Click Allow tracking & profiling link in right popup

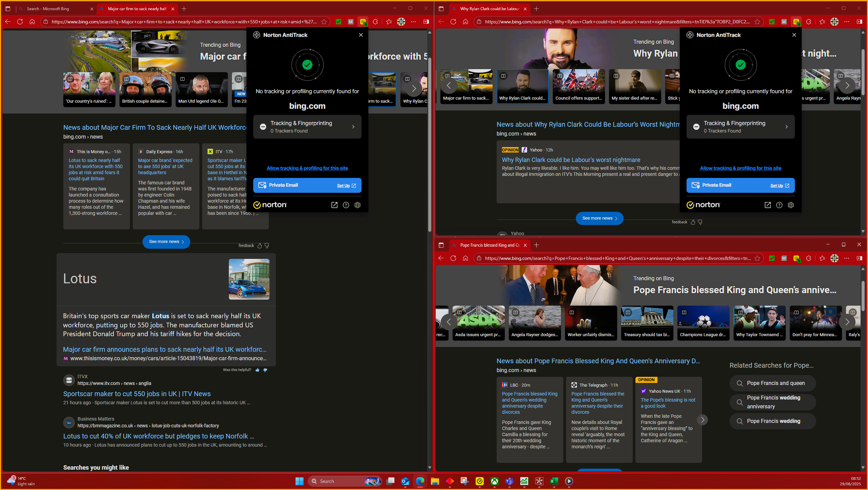click(740, 168)
